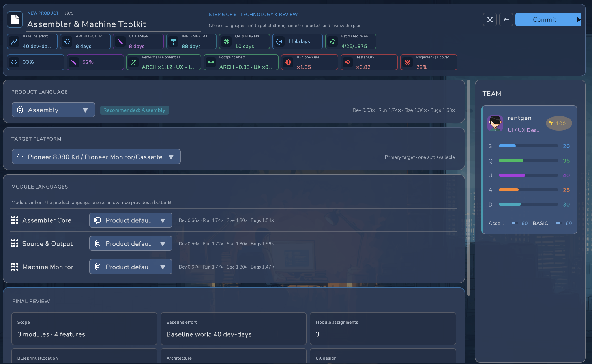Click the Estimated release 4/25/1975 value
This screenshot has height=364, width=592.
354,46
